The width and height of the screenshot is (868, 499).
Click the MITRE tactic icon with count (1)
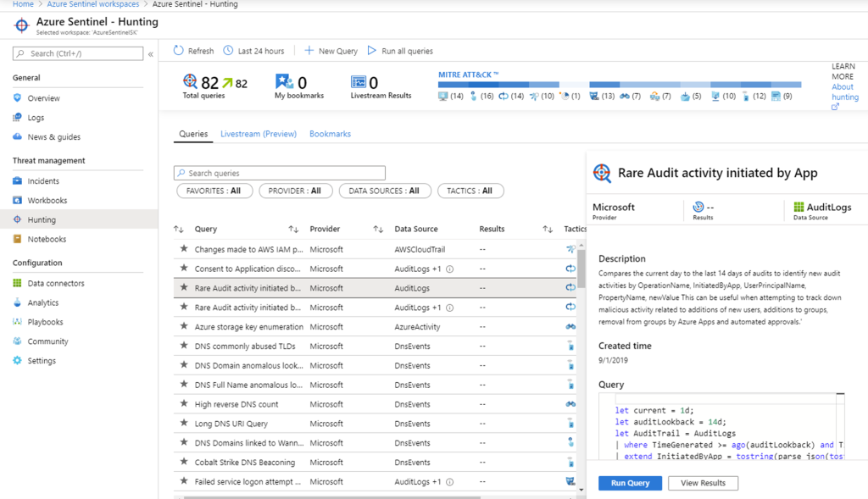(565, 97)
